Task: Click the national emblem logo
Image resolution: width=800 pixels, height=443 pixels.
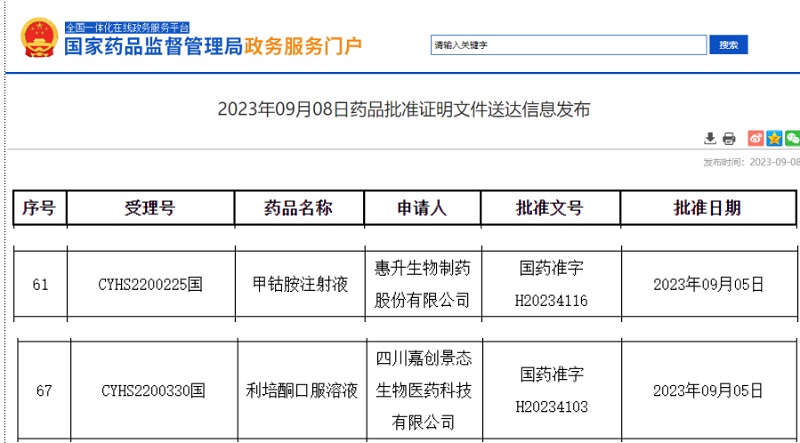Action: pyautogui.click(x=39, y=37)
